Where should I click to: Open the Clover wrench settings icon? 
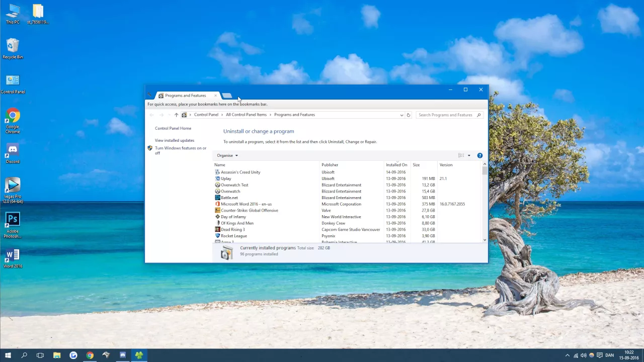coord(149,95)
